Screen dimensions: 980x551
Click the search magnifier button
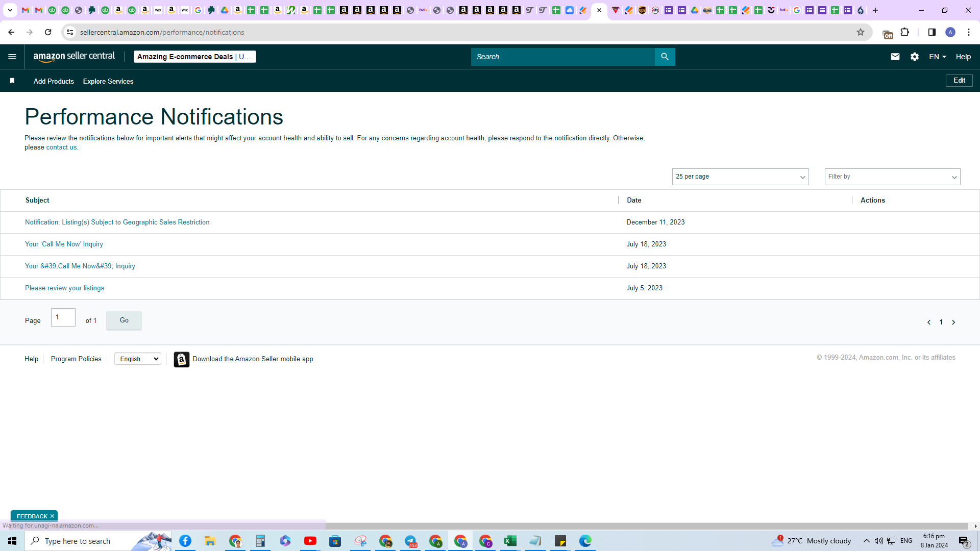(x=665, y=57)
